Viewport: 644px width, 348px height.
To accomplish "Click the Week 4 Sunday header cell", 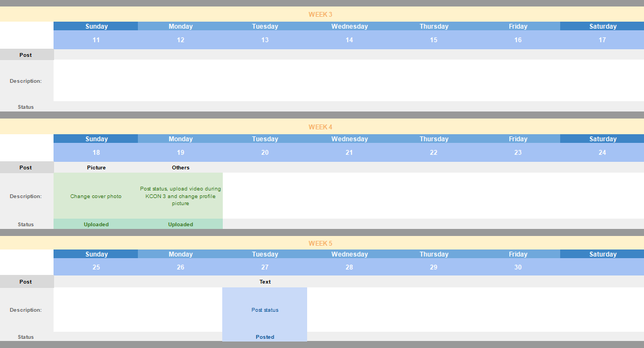I will [96, 139].
